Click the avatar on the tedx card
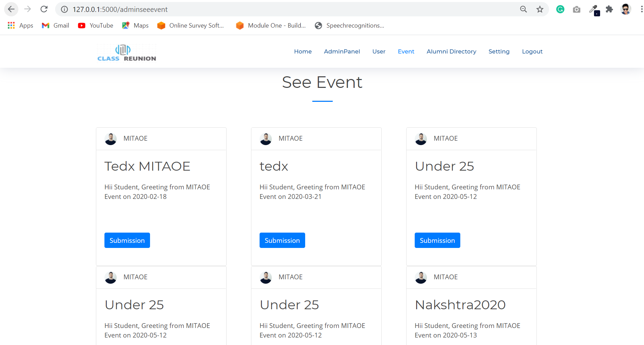This screenshot has height=345, width=644. [x=266, y=139]
